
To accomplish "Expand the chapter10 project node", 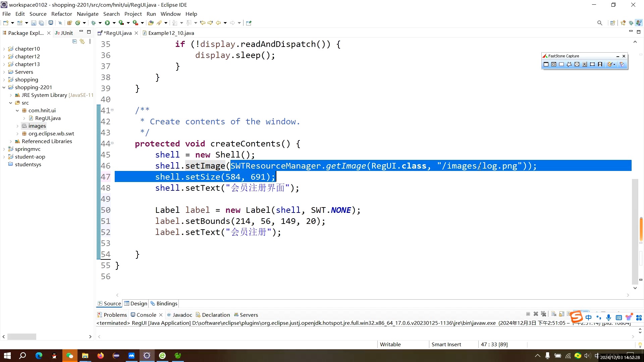I will pyautogui.click(x=4, y=49).
